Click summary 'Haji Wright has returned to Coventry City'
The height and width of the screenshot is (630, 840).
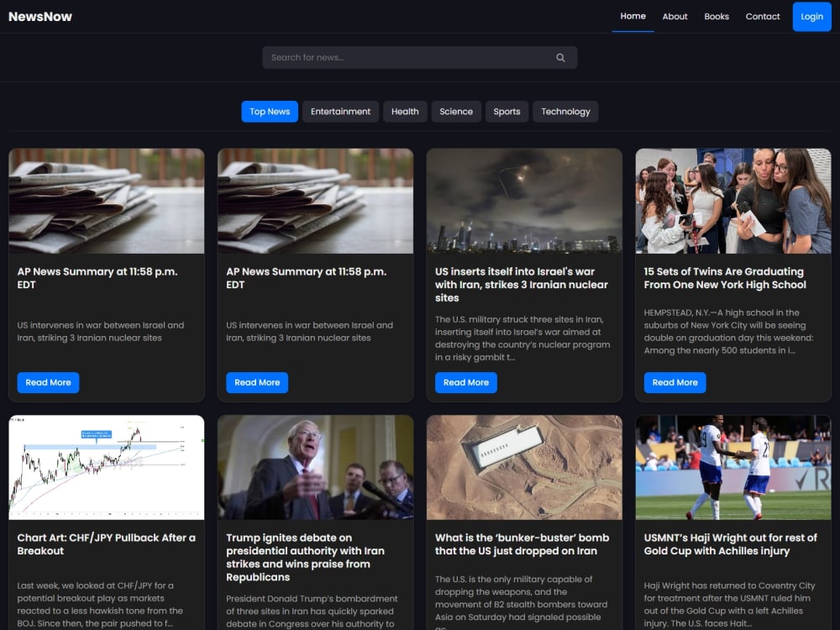730,604
